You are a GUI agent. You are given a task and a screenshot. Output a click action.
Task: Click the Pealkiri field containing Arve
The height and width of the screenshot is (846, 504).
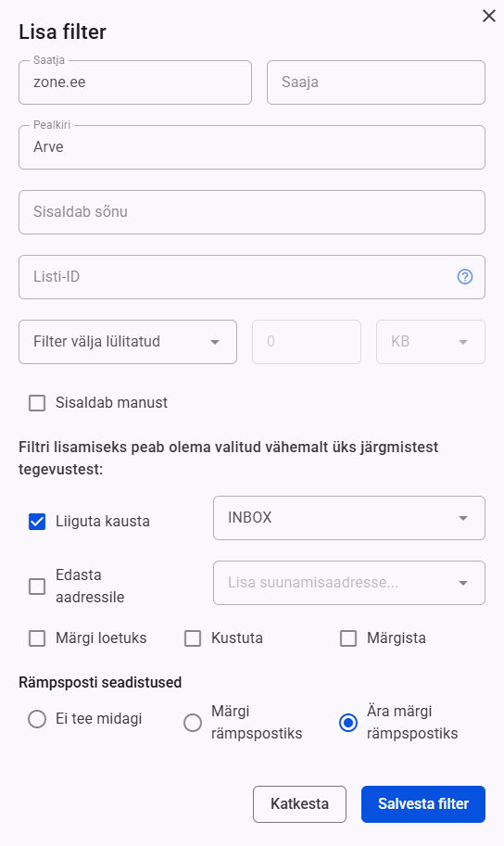pyautogui.click(x=252, y=147)
